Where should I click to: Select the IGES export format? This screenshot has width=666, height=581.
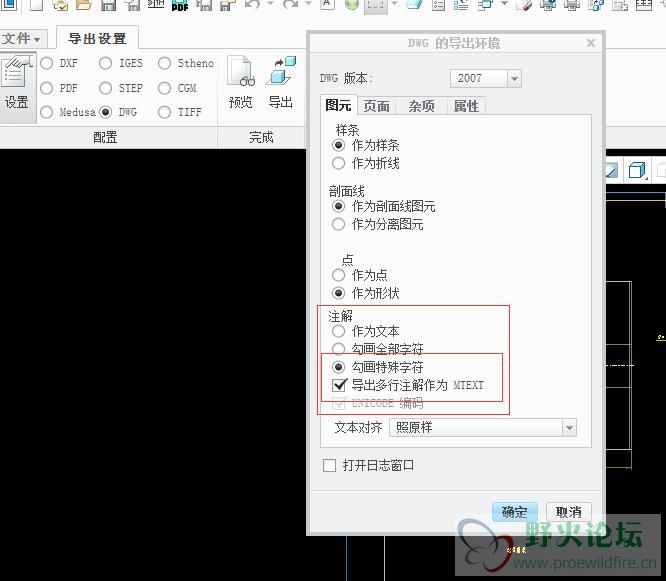click(x=105, y=63)
